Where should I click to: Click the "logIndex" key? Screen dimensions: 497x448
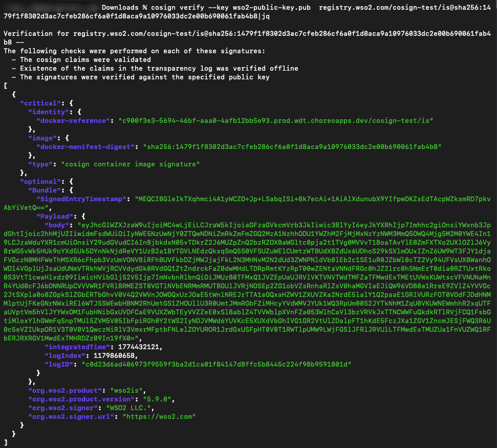[65, 356]
